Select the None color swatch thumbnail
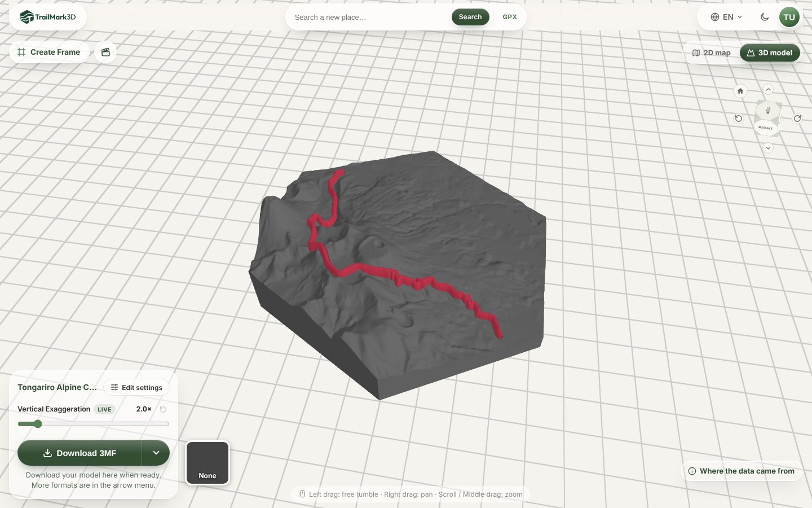This screenshot has width=812, height=508. coord(208,463)
